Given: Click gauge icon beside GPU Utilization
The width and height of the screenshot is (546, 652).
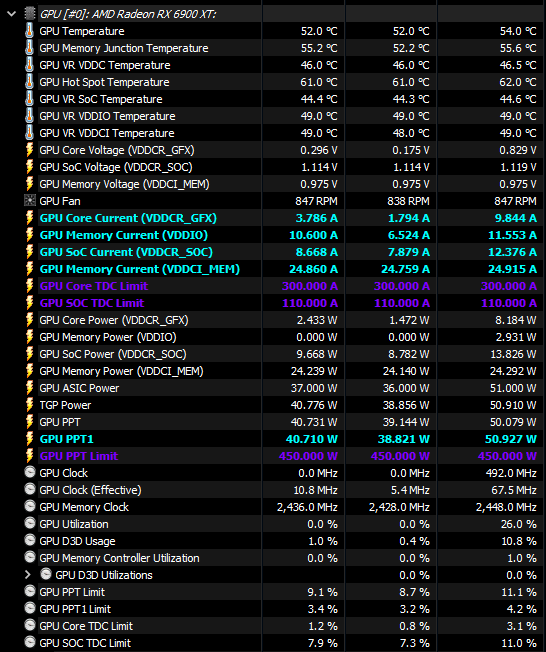Looking at the screenshot, I should 30,523.
